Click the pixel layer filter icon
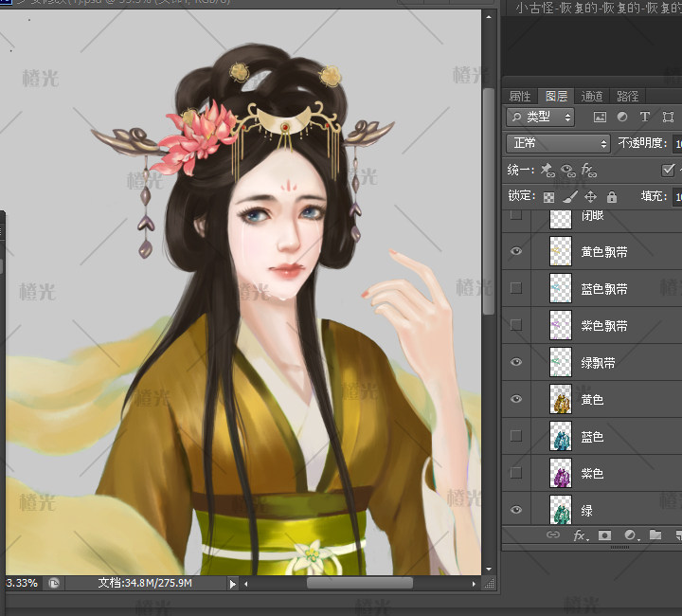Image resolution: width=682 pixels, height=616 pixels. pos(600,118)
